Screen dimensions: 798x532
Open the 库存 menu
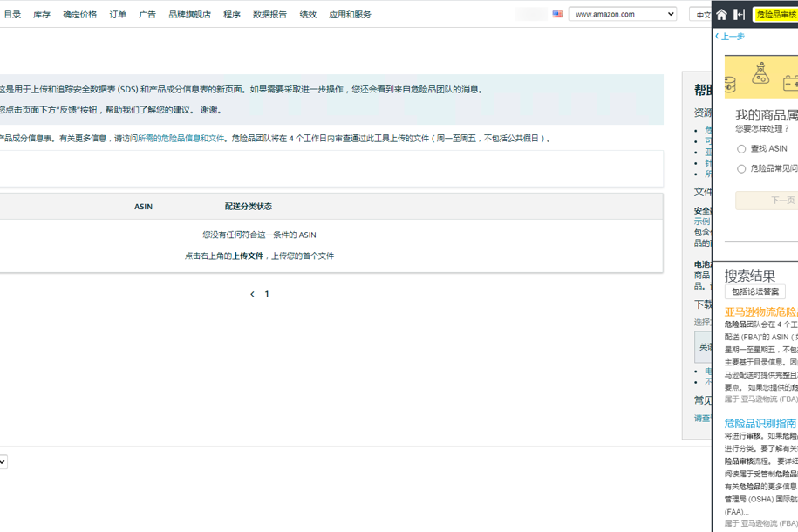click(42, 14)
